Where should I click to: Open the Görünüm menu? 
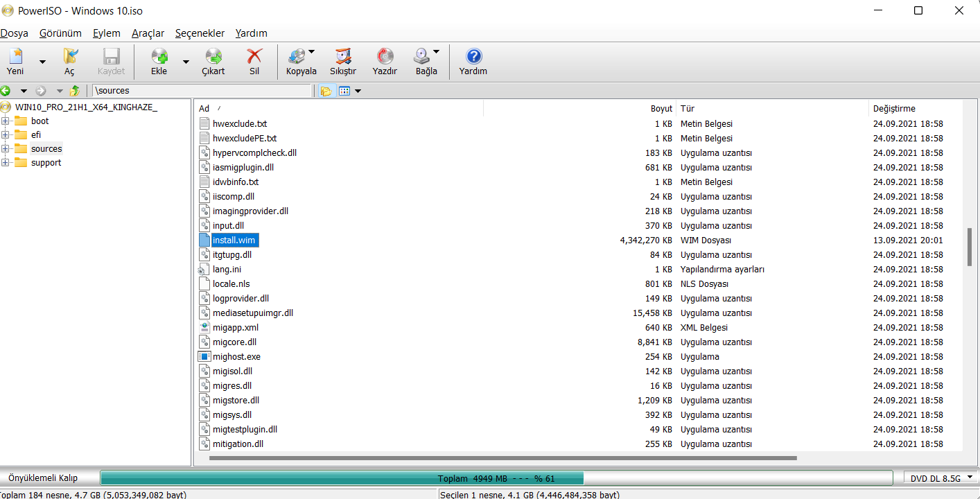[60, 33]
